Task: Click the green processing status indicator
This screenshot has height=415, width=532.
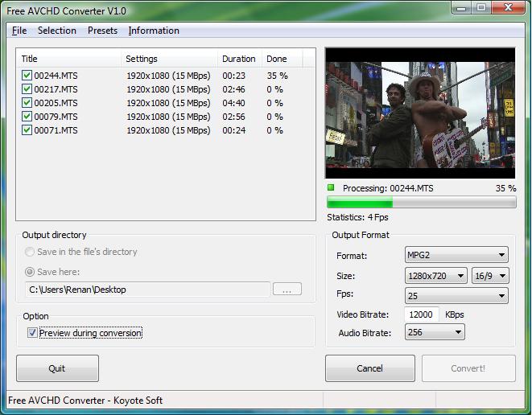Action: point(331,188)
